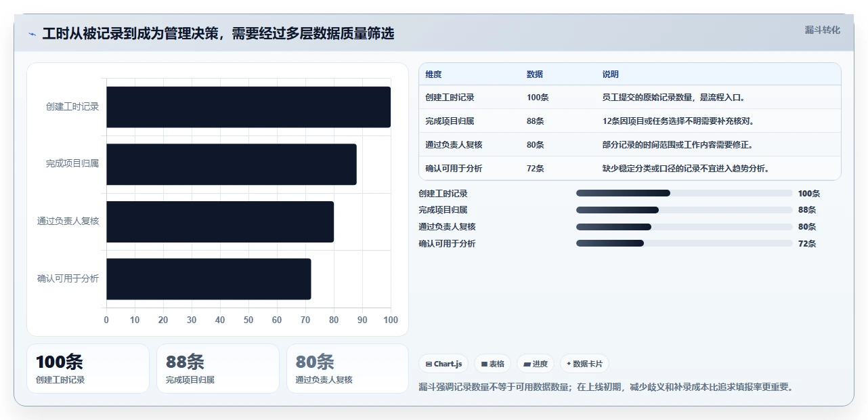Select the 表格 tag chip

click(492, 364)
